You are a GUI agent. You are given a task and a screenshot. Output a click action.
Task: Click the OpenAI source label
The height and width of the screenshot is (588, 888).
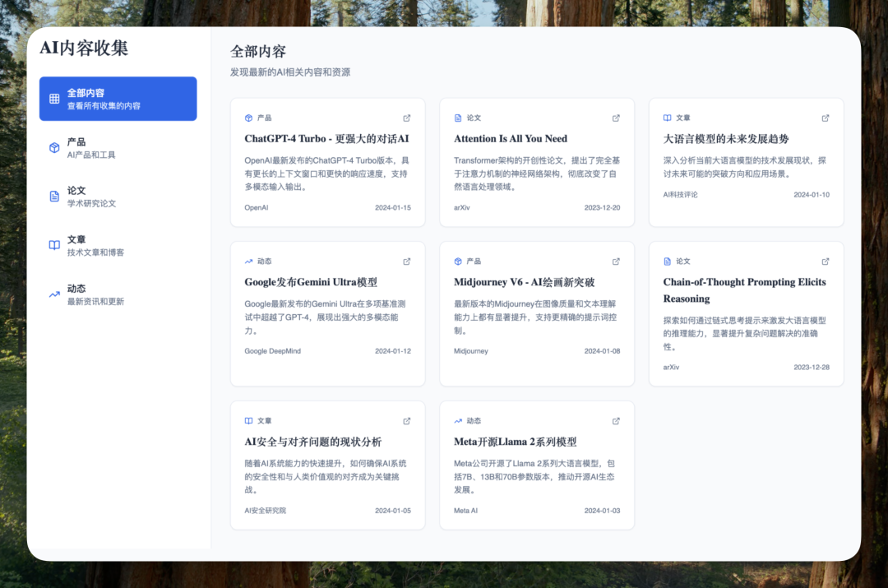tap(257, 208)
